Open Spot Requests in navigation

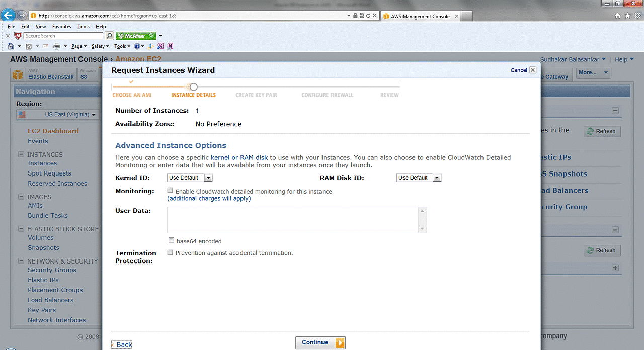click(x=49, y=173)
